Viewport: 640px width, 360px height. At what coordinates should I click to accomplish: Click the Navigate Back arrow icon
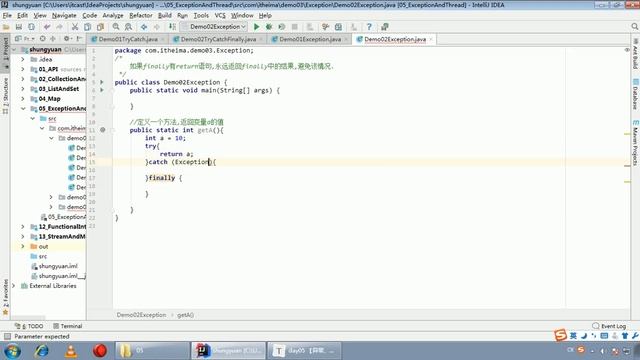tap(144, 27)
